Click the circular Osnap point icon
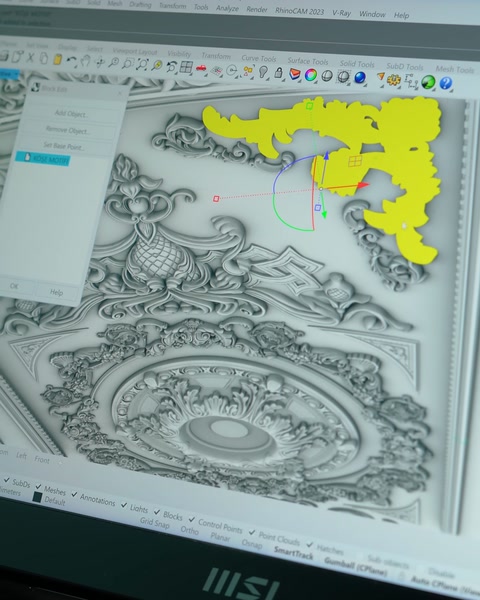The image size is (480, 600). coord(232,70)
